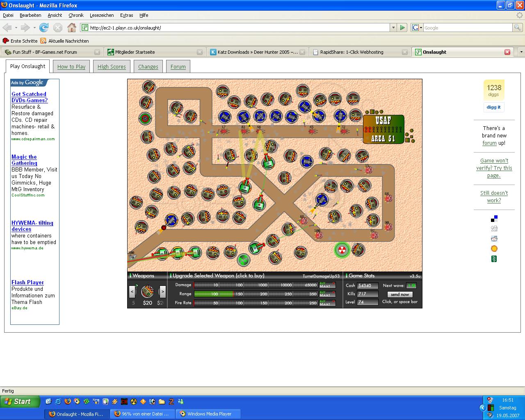
Task: Click the USAF Area 51 base
Action: click(383, 129)
